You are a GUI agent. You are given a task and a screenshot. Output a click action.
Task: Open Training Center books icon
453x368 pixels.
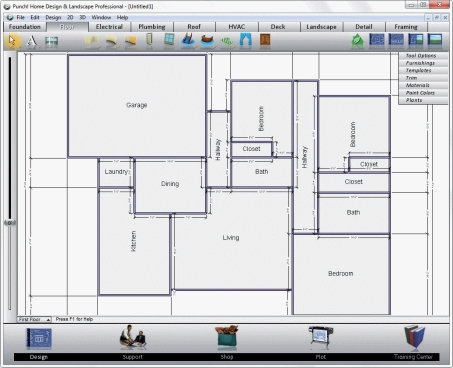[x=414, y=337]
